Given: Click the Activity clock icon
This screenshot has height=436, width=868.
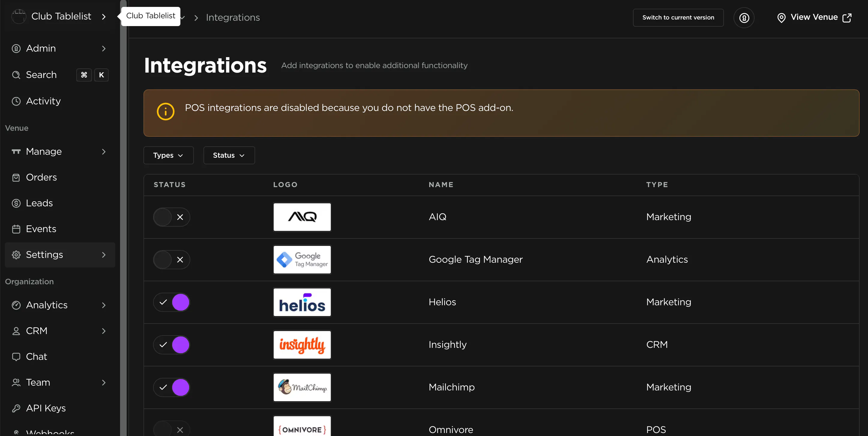Looking at the screenshot, I should pyautogui.click(x=16, y=101).
